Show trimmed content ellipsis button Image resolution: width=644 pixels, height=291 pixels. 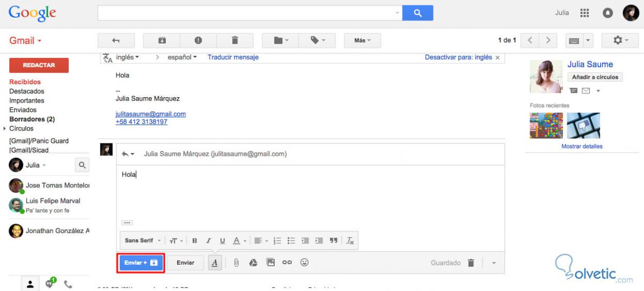pyautogui.click(x=127, y=222)
